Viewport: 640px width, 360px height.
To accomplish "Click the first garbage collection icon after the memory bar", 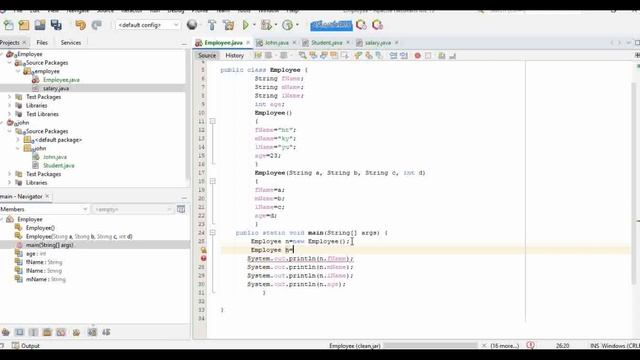I will (x=361, y=25).
